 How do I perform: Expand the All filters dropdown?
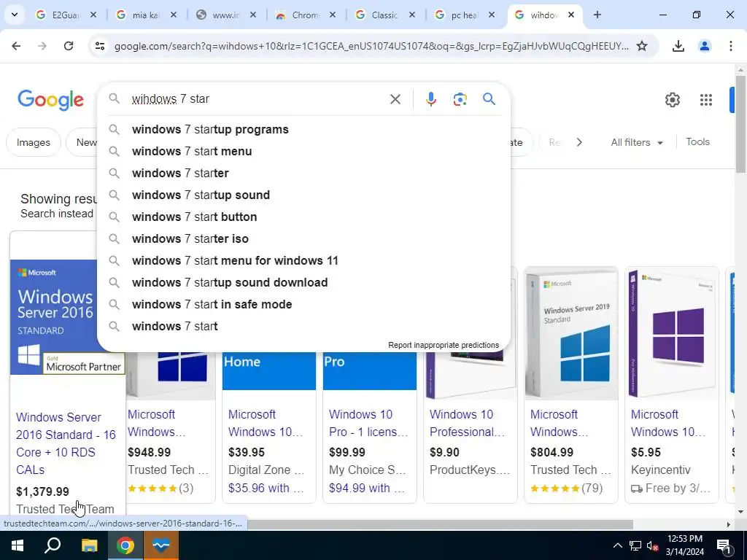point(636,142)
